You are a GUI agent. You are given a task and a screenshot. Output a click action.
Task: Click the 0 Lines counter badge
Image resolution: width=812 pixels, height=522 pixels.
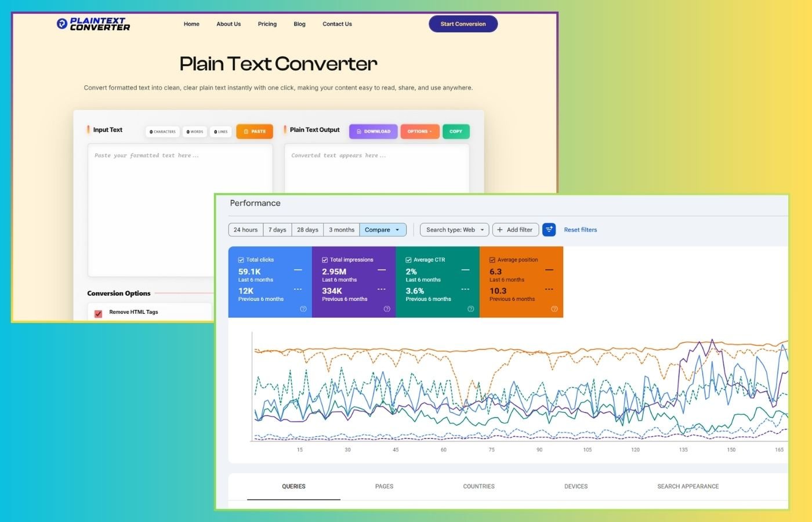221,132
